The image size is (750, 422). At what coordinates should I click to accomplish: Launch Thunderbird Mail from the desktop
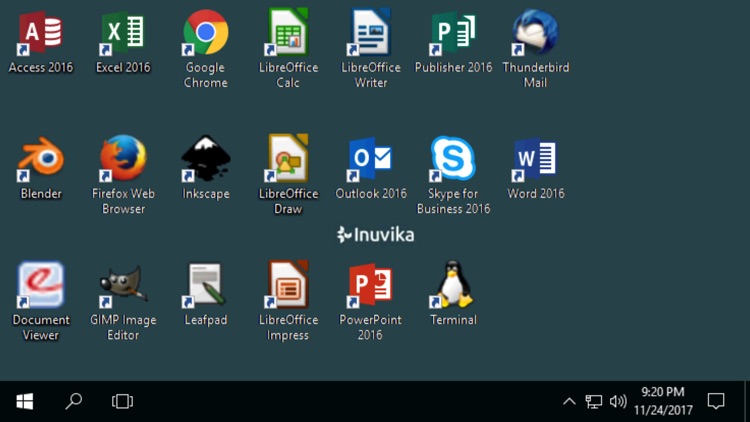[536, 33]
